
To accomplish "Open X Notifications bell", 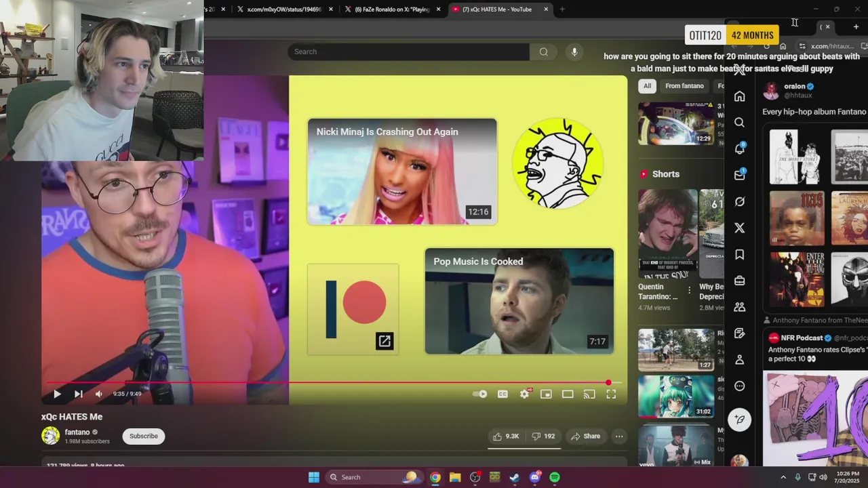I will [x=739, y=148].
